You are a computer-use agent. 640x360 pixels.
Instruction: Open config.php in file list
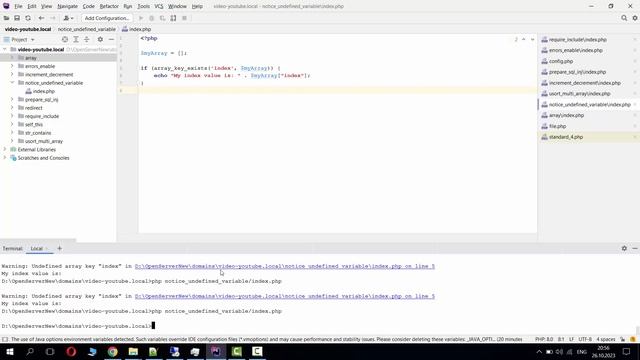(561, 61)
